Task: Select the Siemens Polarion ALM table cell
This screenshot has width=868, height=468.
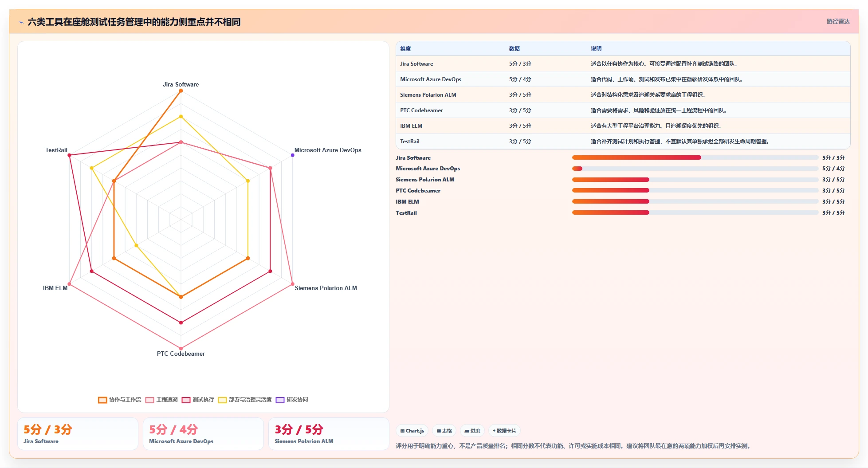Action: point(450,95)
